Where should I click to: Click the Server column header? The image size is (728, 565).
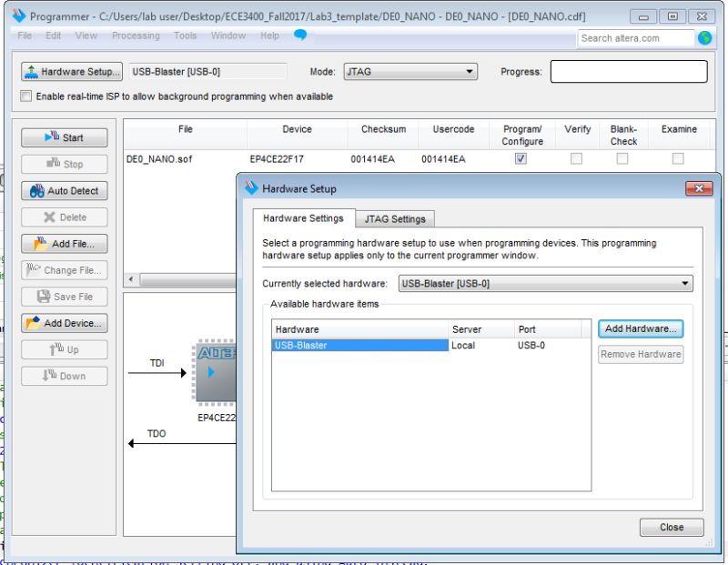tap(481, 329)
